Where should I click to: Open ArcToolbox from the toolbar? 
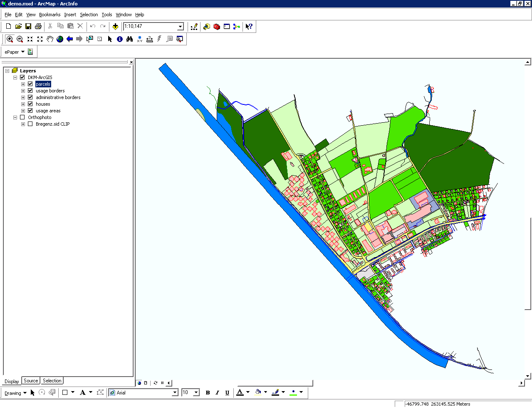click(216, 26)
